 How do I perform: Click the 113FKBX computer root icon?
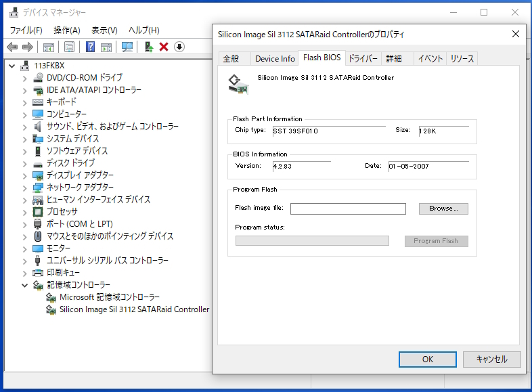point(25,66)
